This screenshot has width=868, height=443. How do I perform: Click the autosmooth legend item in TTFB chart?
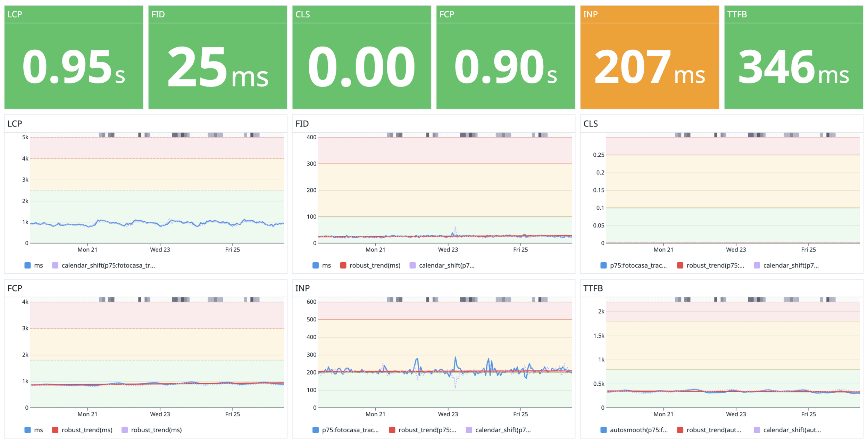click(x=639, y=430)
